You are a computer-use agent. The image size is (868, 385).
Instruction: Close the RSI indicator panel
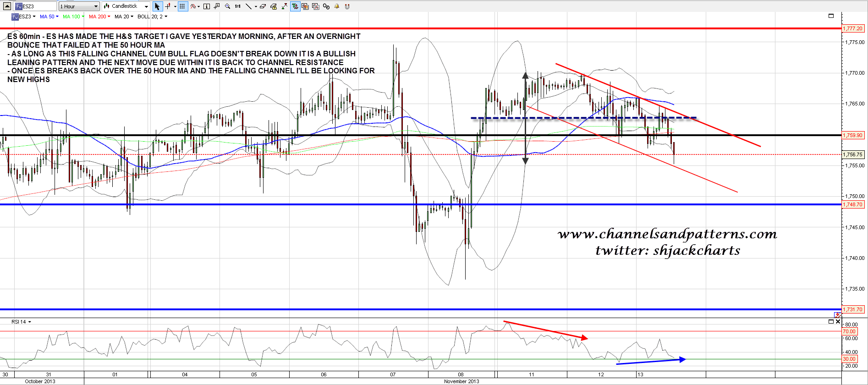point(838,322)
